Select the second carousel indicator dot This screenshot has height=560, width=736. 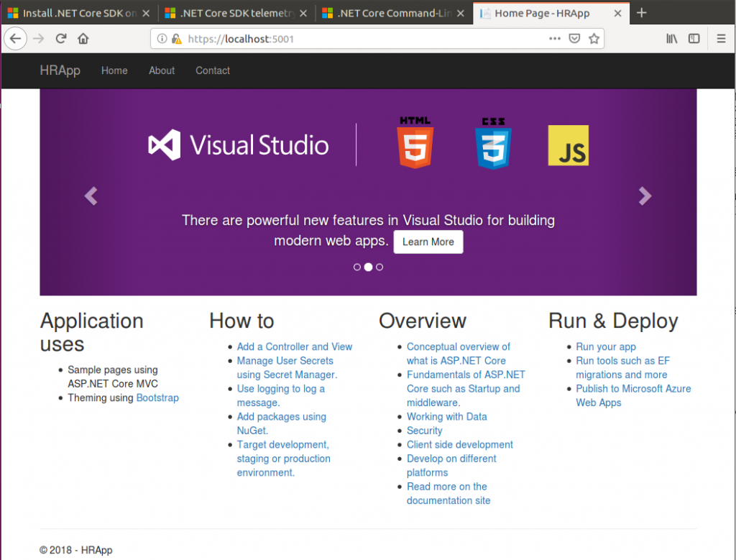369,267
